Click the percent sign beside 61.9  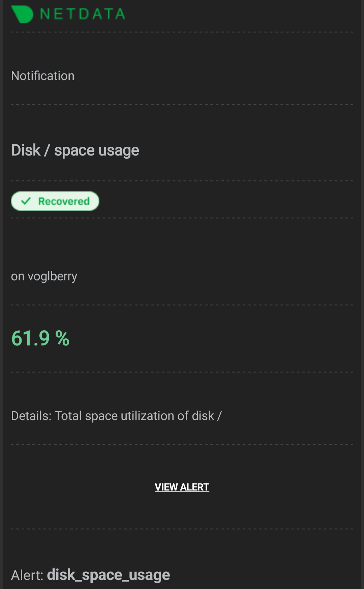[62, 338]
